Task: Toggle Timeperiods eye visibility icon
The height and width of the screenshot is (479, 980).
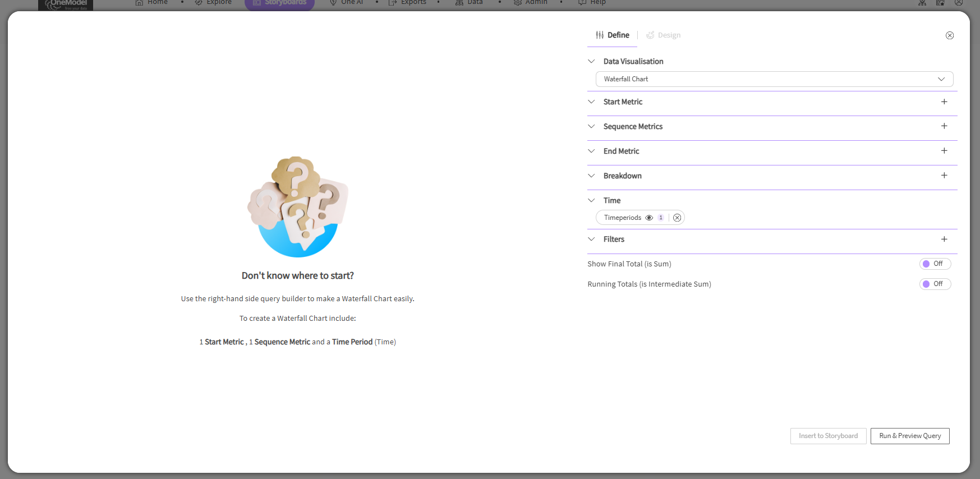Action: click(649, 218)
